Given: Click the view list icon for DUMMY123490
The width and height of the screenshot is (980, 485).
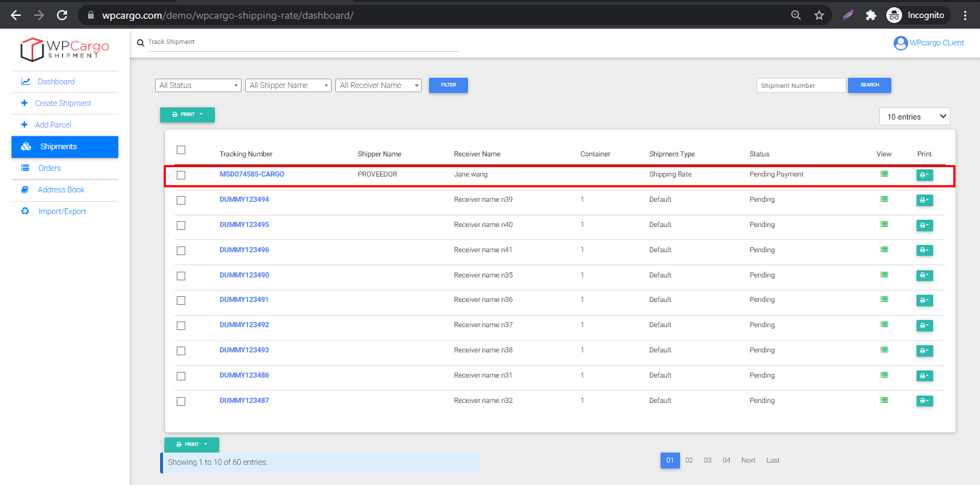Looking at the screenshot, I should click(883, 275).
